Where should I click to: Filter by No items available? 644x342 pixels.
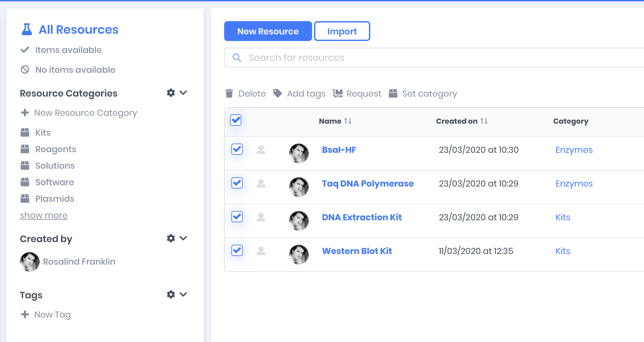pos(75,70)
